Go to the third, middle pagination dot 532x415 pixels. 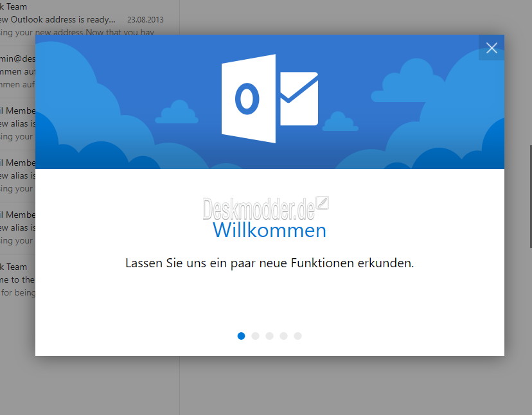[270, 336]
